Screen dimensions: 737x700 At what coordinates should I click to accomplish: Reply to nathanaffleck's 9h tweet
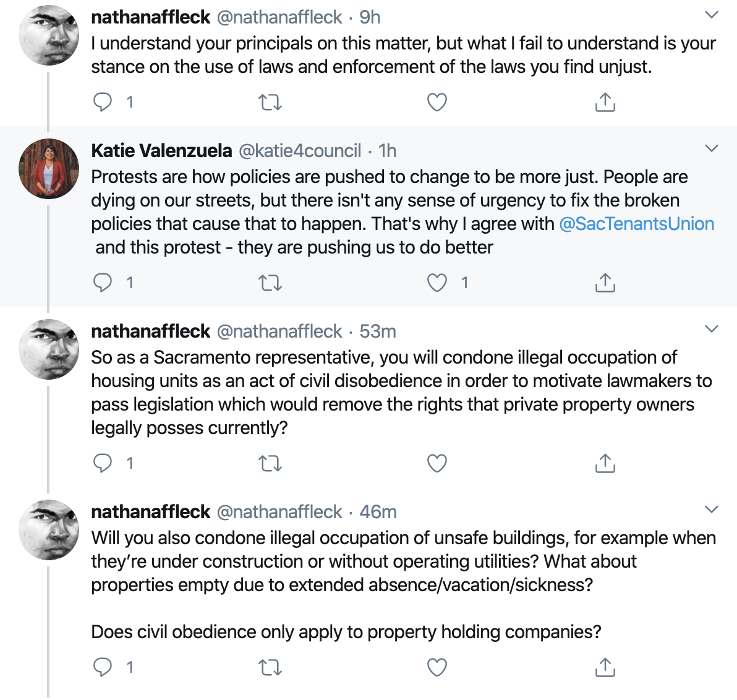(x=103, y=102)
